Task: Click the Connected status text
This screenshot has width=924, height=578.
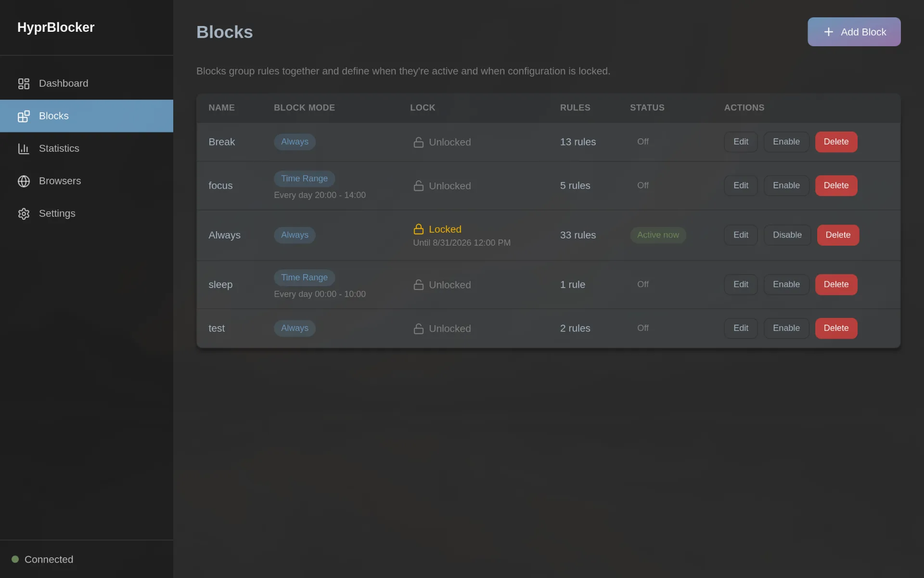Action: tap(49, 559)
